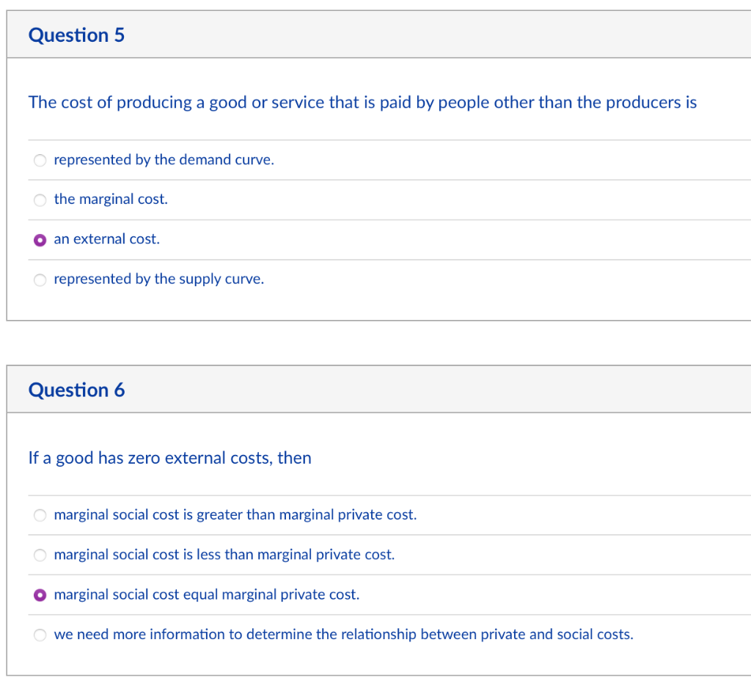
Task: Click the answer text 'an external cost.'
Action: 106,239
